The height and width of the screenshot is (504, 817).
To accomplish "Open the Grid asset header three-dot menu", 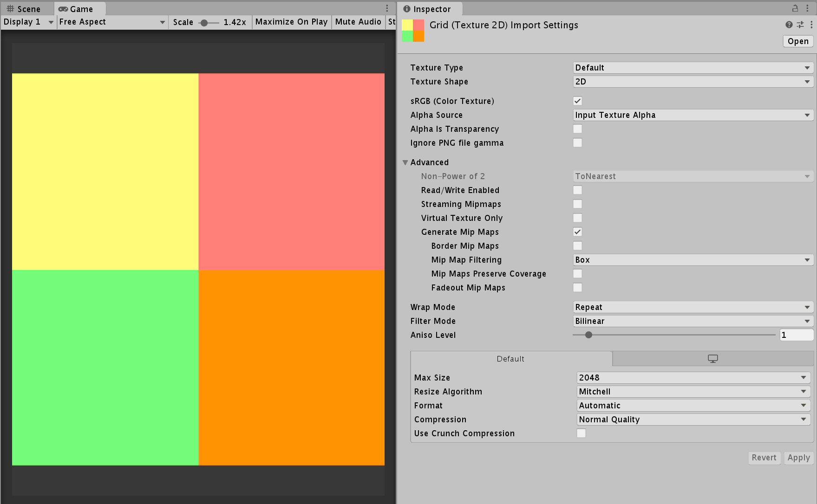I will click(811, 25).
